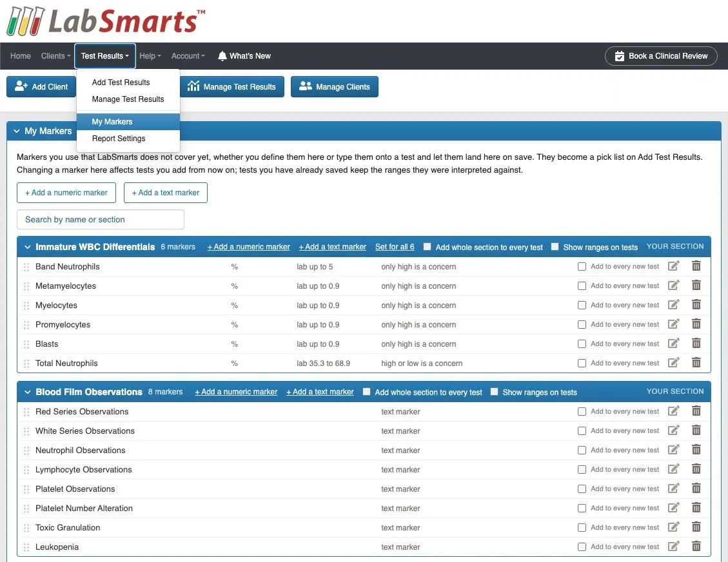Click trash icon for Red Series Observations
Viewport: 728px width, 562px height.
[696, 411]
